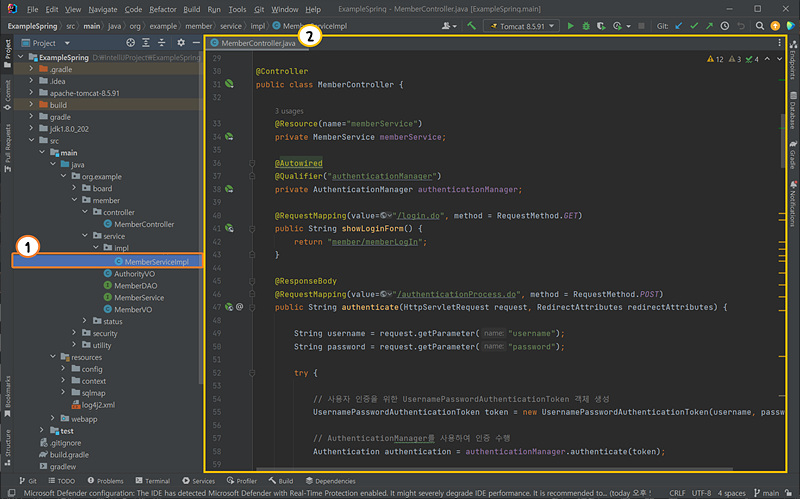Collapse the src folder
Viewport: 800px width, 499px height.
click(32, 140)
